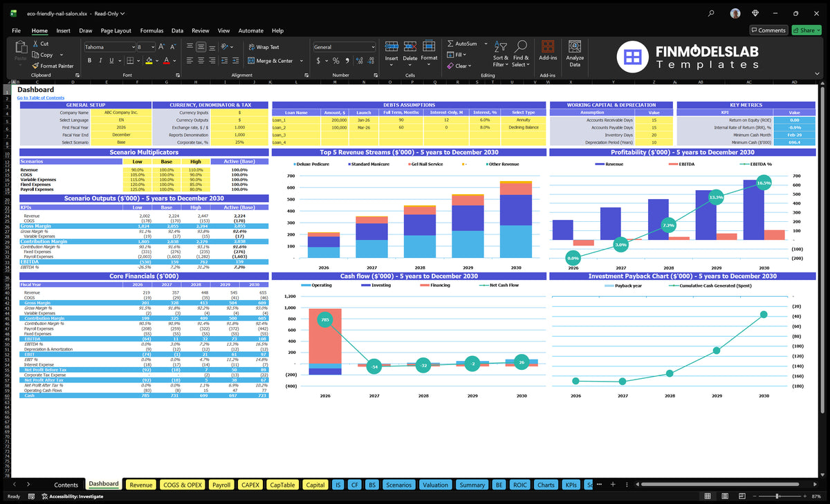
Task: Activate the Format Painter brush
Action: [35, 66]
